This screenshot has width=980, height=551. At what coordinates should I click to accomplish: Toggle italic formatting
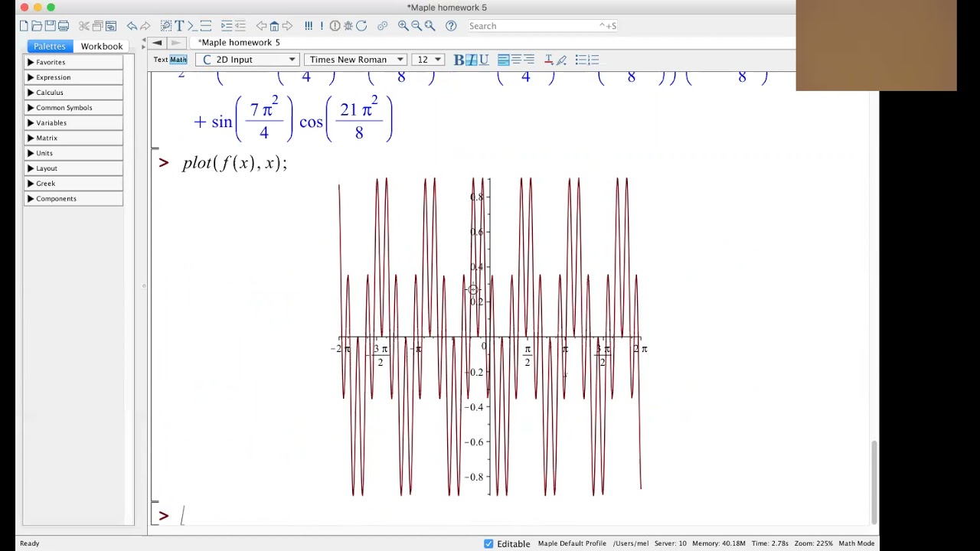(471, 60)
